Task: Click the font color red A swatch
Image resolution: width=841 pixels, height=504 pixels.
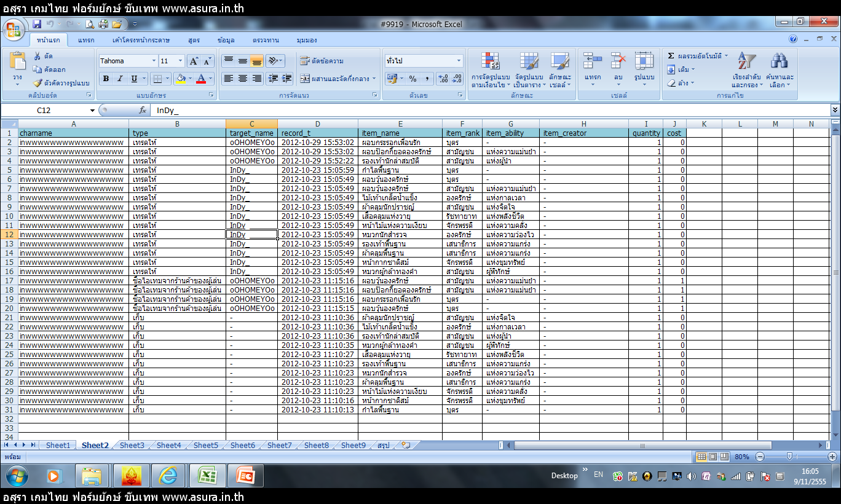Action: click(200, 79)
